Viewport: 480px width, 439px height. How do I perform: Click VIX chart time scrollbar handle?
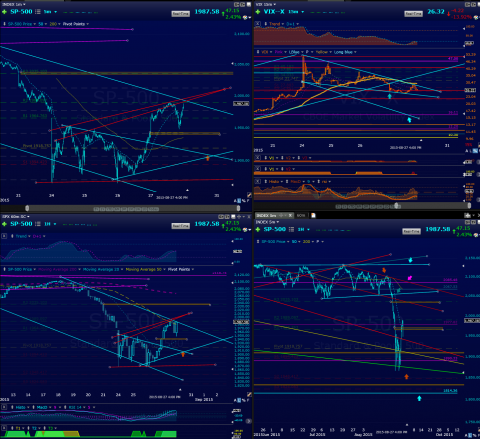point(396,206)
